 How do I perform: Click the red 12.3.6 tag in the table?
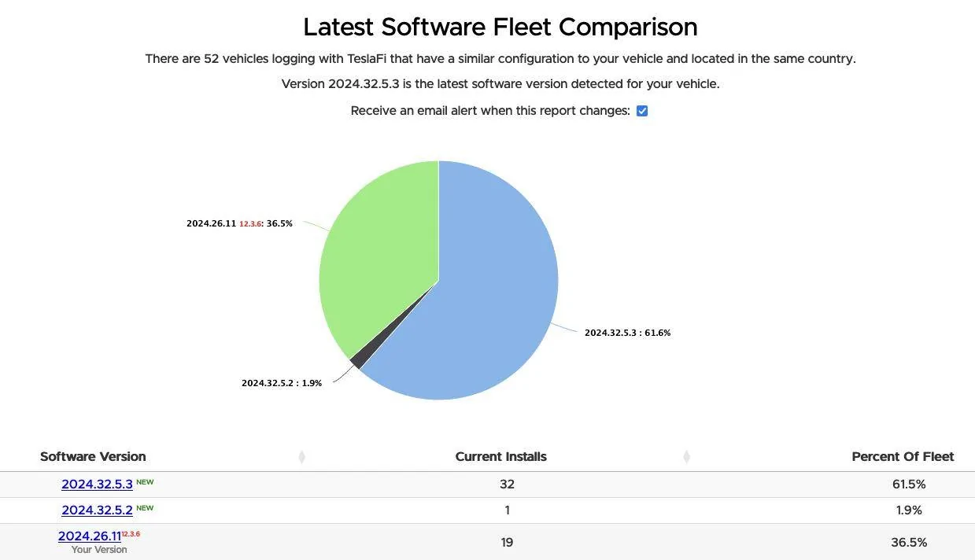131,534
